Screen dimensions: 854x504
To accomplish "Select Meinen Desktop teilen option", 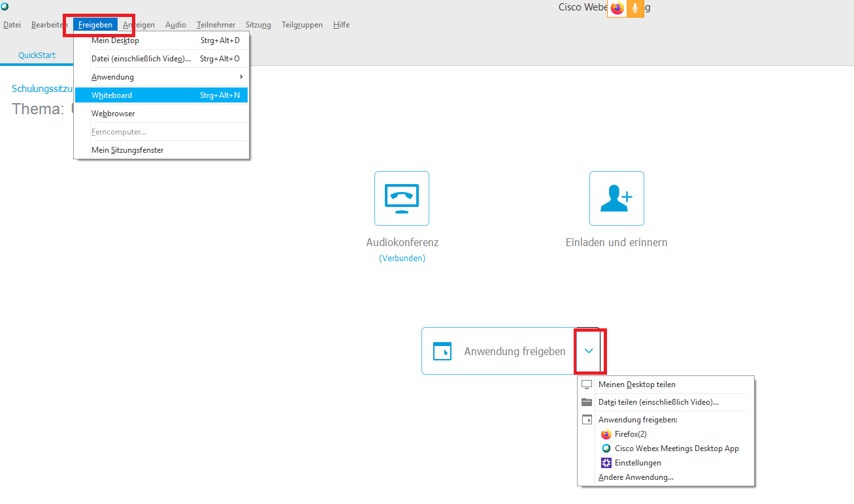I will click(x=666, y=385).
